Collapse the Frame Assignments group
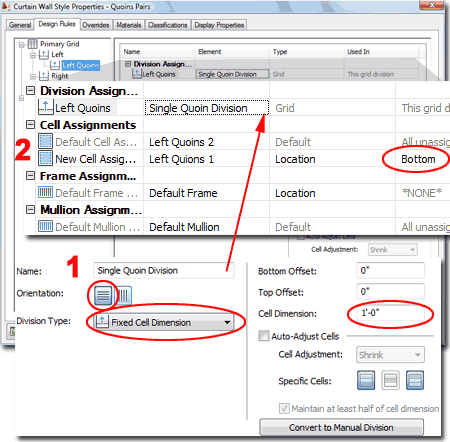This screenshot has width=450, height=442. pyautogui.click(x=31, y=176)
